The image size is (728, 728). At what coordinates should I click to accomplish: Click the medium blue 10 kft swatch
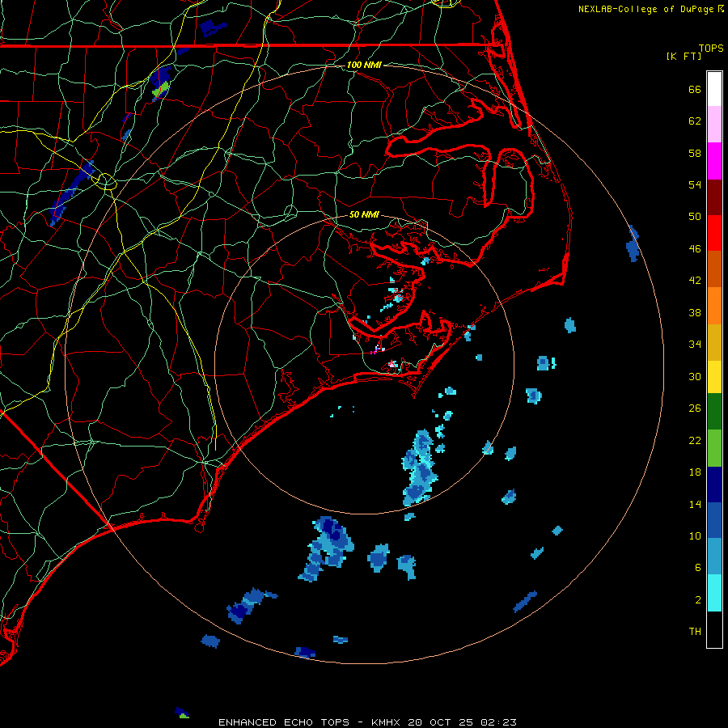point(714,520)
